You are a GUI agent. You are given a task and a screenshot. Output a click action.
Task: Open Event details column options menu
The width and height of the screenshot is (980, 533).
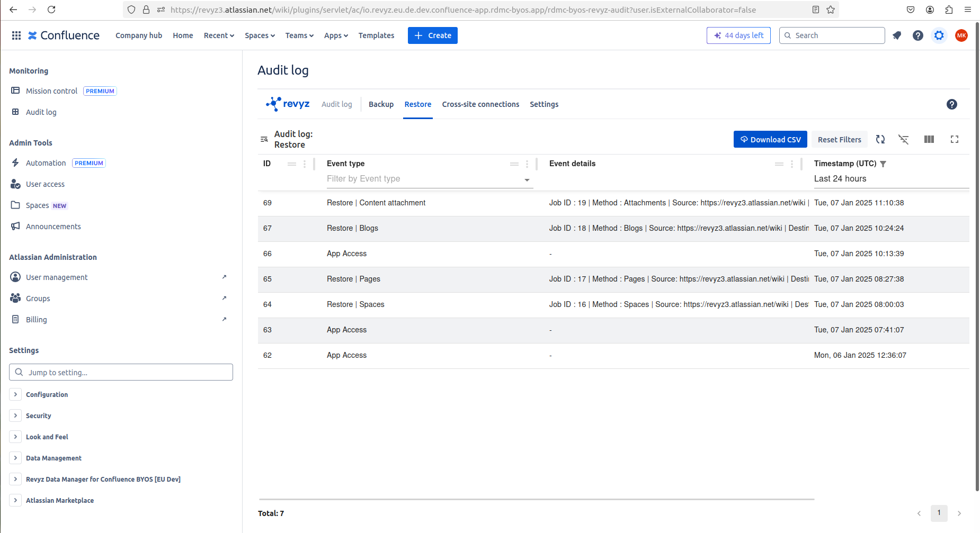coord(792,164)
